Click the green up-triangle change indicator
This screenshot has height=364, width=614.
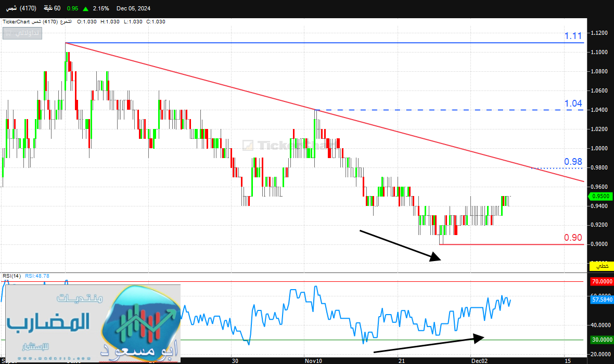pos(86,9)
